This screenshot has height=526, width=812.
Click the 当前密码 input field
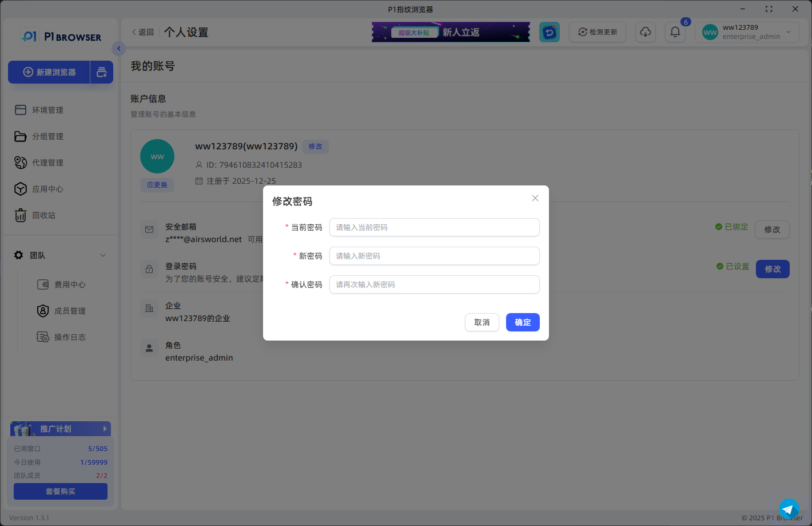(x=434, y=227)
